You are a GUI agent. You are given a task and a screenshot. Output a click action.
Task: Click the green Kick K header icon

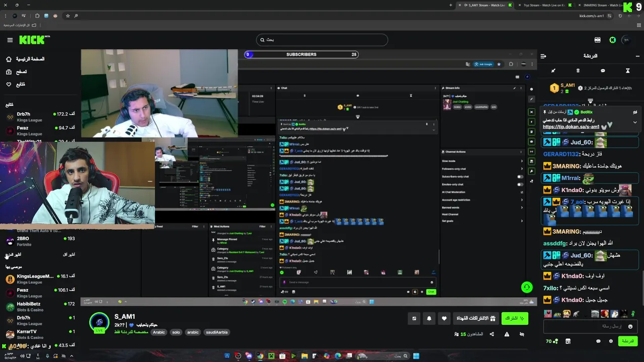pos(612,40)
